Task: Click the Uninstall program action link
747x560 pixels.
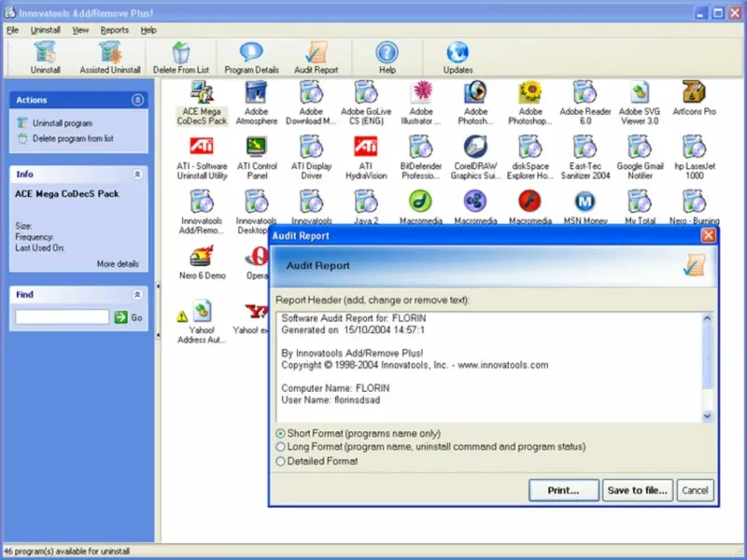Action: pos(63,123)
